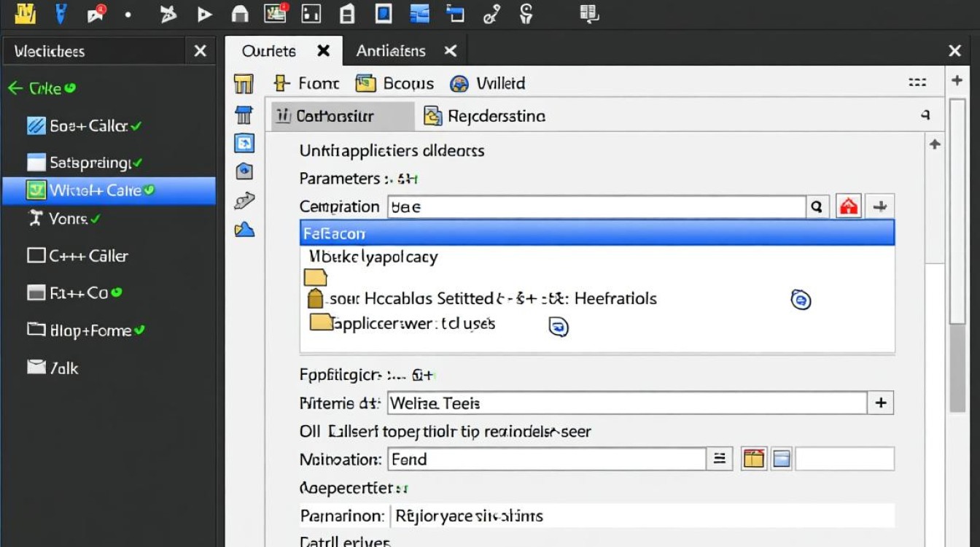Toggle the green status dot on Ft++ Co
Viewport: 980px width, 547px height.
[x=116, y=292]
